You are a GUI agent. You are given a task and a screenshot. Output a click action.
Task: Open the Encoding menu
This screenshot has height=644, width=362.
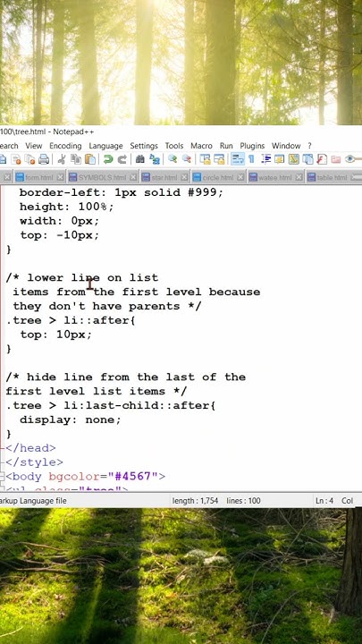pyautogui.click(x=65, y=146)
